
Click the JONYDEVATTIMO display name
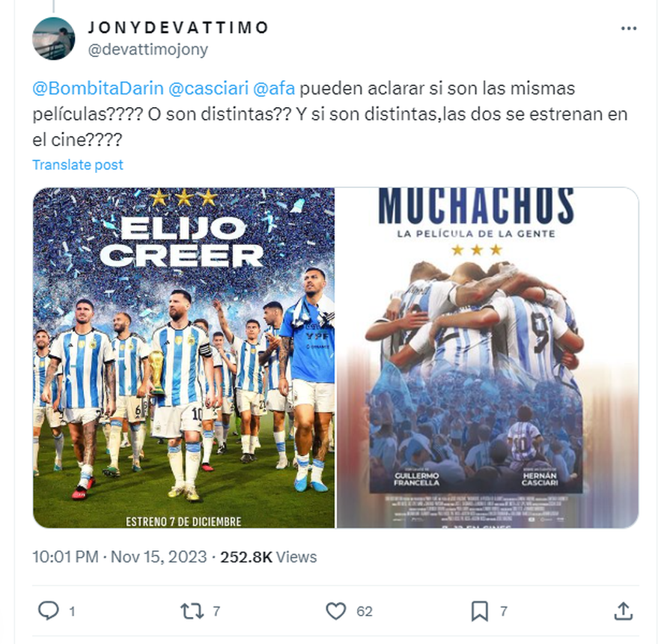pyautogui.click(x=178, y=28)
